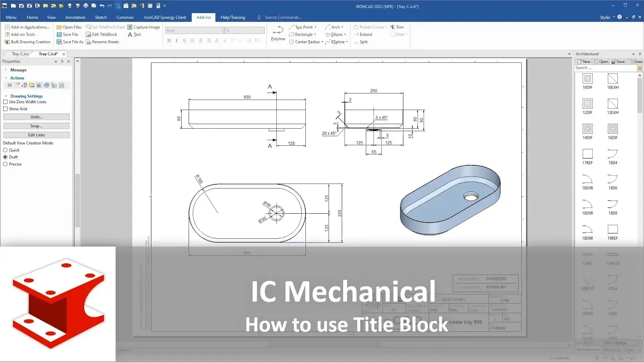Launch Bulk Drawing Creation
644x362 pixels.
28,42
